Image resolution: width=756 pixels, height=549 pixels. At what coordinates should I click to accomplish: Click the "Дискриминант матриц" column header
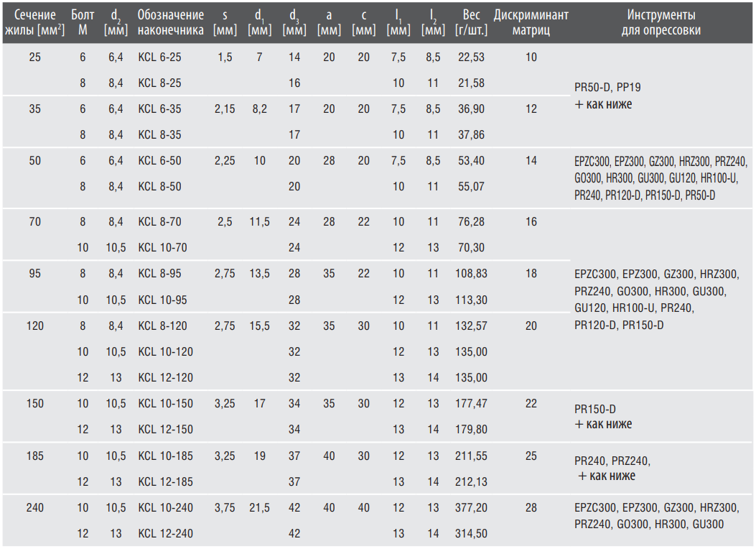pos(531,23)
